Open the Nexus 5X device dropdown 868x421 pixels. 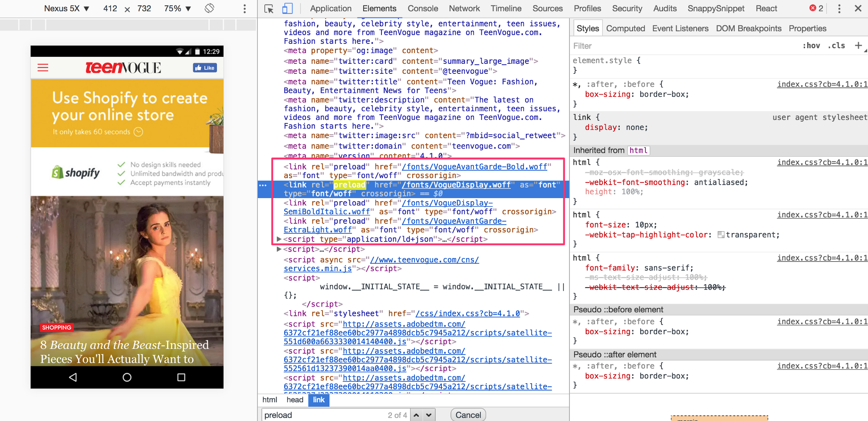(x=67, y=9)
